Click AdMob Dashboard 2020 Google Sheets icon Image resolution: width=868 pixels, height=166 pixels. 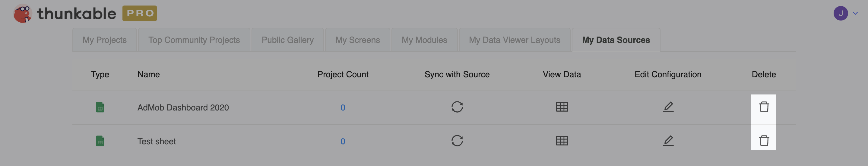(100, 107)
